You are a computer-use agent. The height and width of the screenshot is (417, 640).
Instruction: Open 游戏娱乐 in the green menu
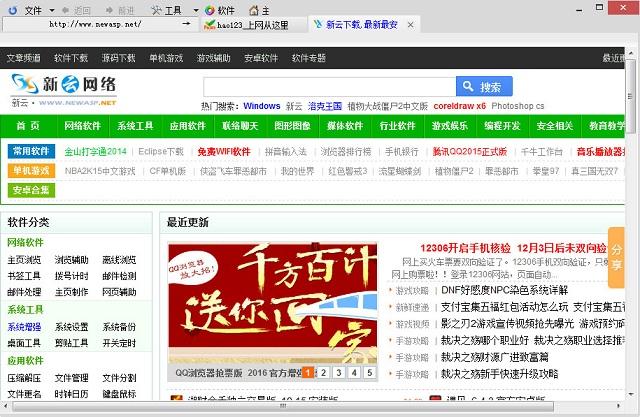click(450, 126)
